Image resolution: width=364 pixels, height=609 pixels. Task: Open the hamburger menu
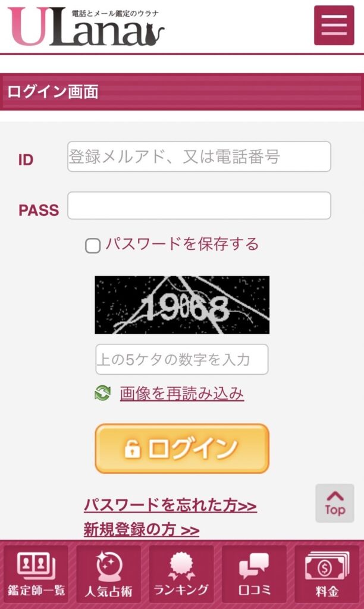[334, 26]
